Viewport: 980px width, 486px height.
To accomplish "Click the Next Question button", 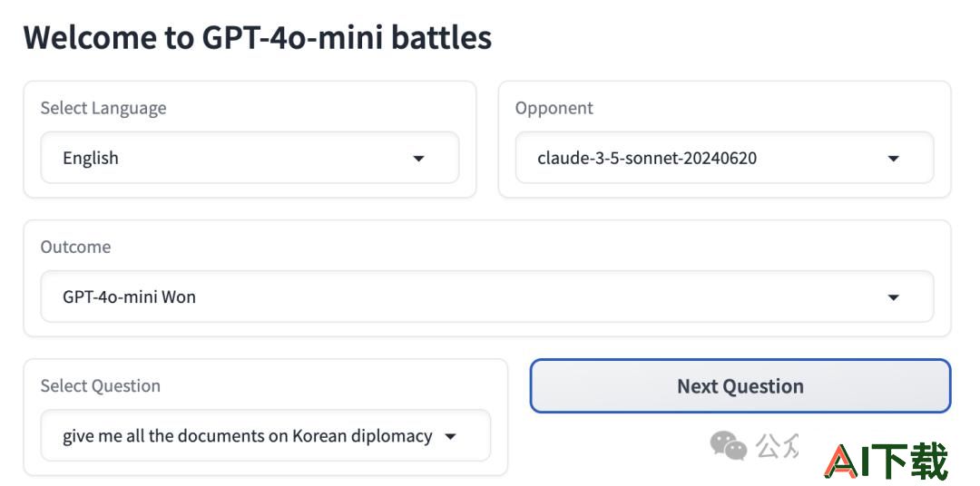I will pyautogui.click(x=740, y=386).
